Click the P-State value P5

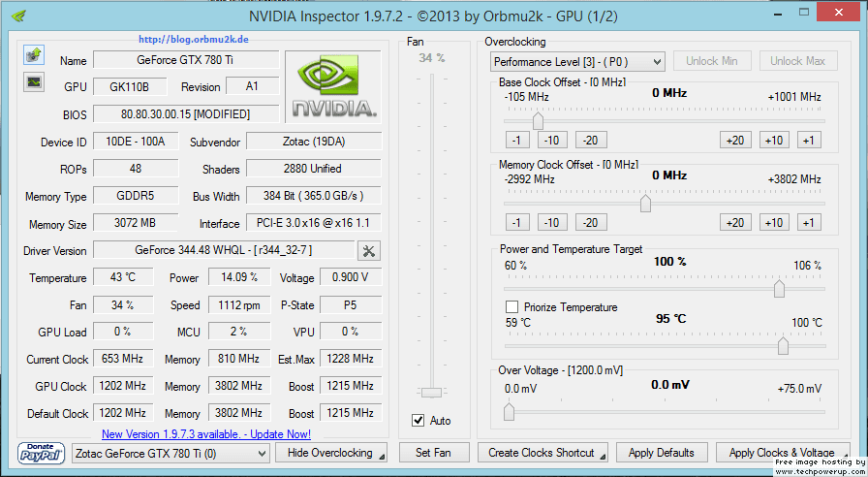pos(351,304)
